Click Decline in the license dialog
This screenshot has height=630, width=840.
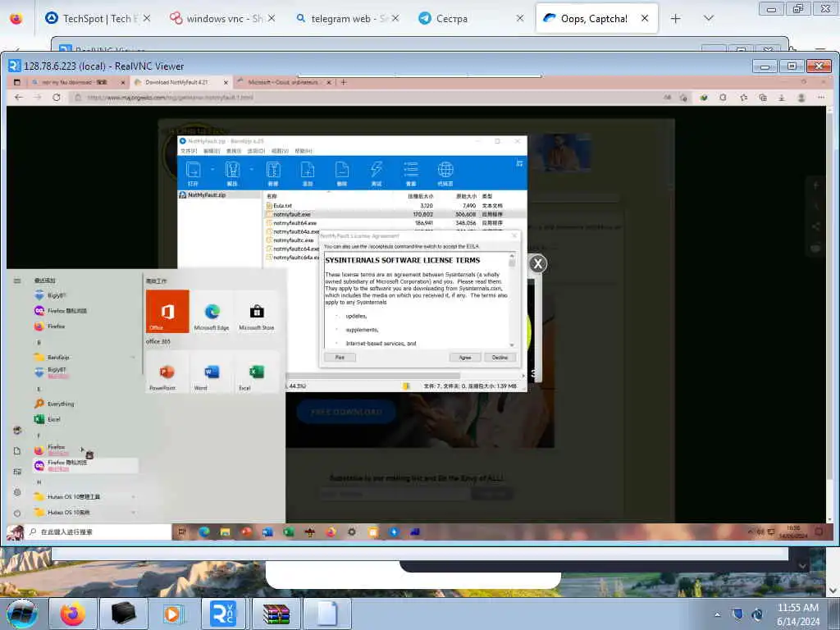point(500,358)
